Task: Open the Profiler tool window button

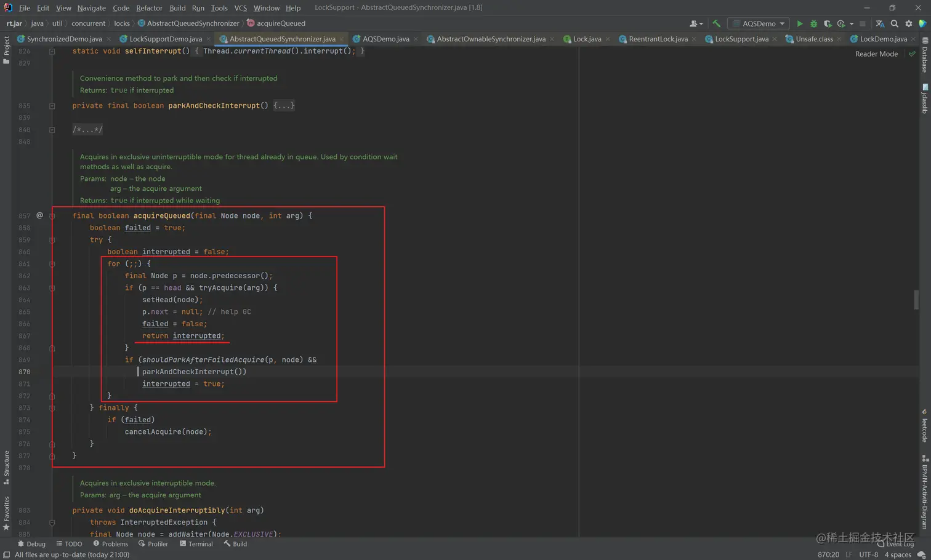Action: tap(153, 544)
